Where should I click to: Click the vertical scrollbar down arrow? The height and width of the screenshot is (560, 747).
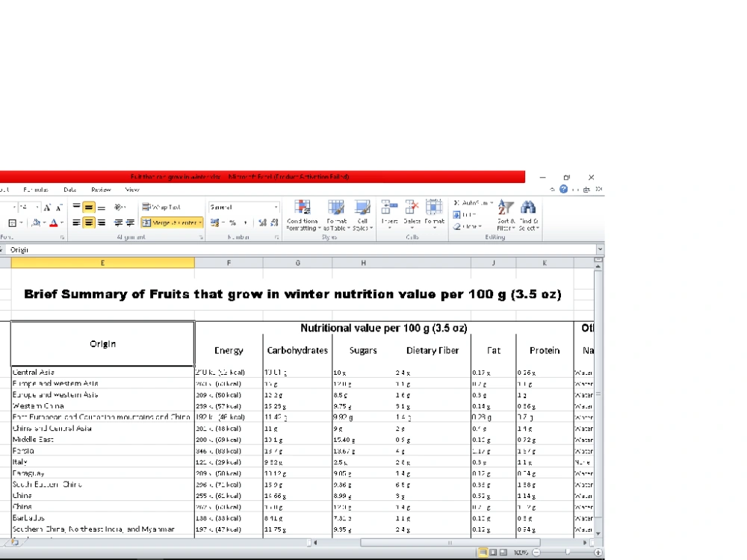pos(598,534)
